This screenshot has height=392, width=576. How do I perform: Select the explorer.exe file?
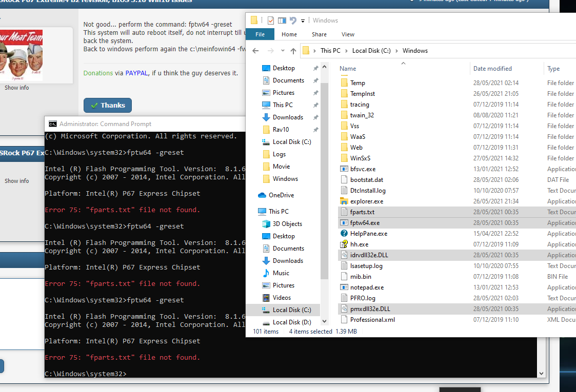tap(366, 201)
